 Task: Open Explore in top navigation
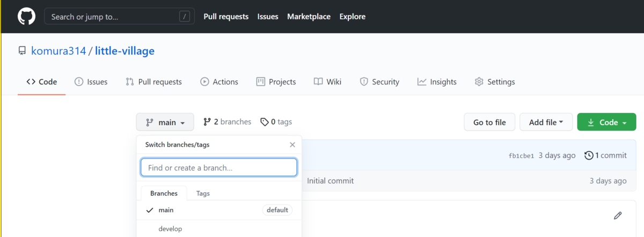(x=353, y=17)
